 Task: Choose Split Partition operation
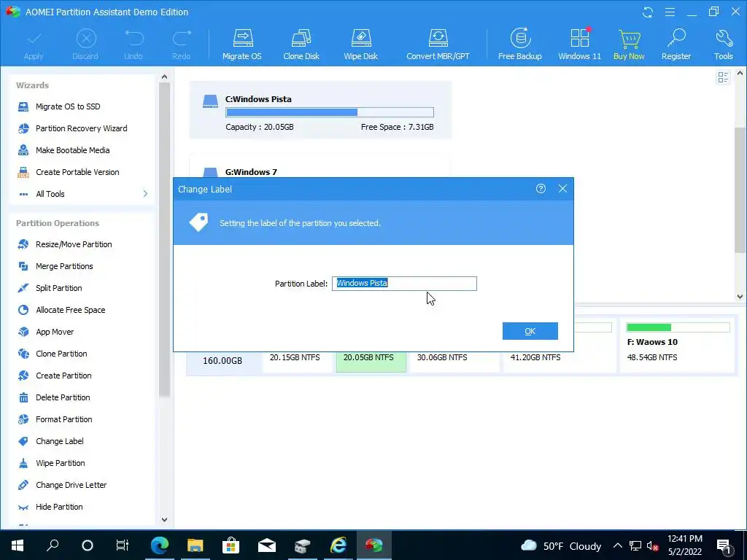[x=58, y=288]
